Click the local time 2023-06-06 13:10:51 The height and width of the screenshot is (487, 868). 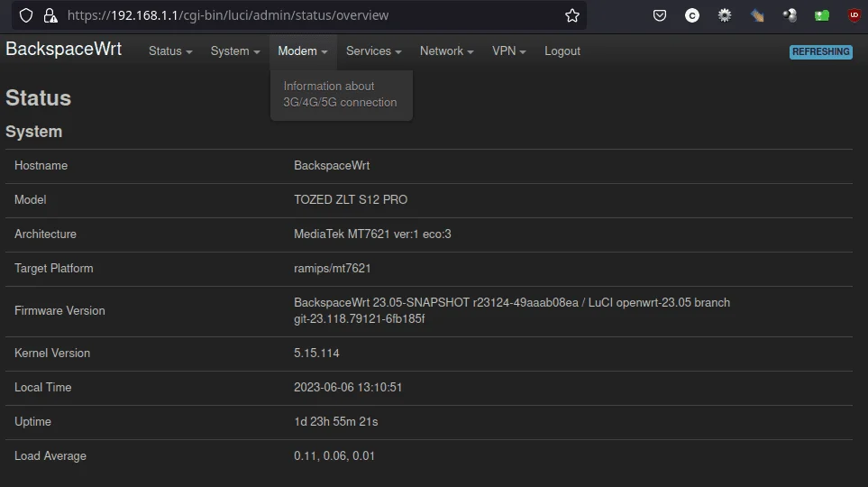coord(348,388)
